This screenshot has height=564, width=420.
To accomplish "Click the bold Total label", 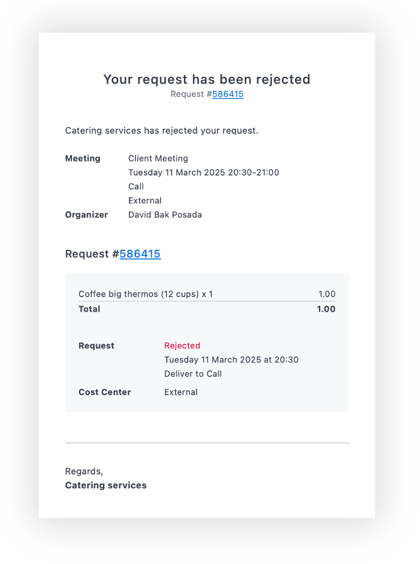I will tap(89, 309).
